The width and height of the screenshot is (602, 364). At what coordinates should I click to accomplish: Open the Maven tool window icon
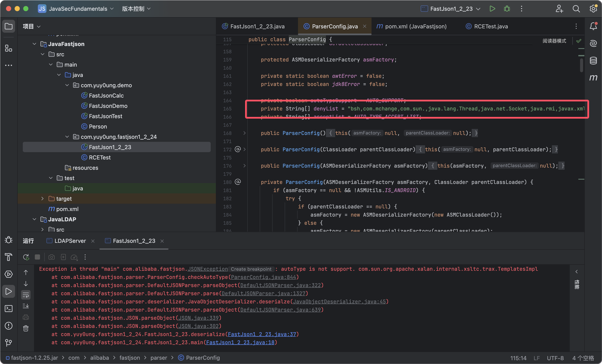(593, 78)
